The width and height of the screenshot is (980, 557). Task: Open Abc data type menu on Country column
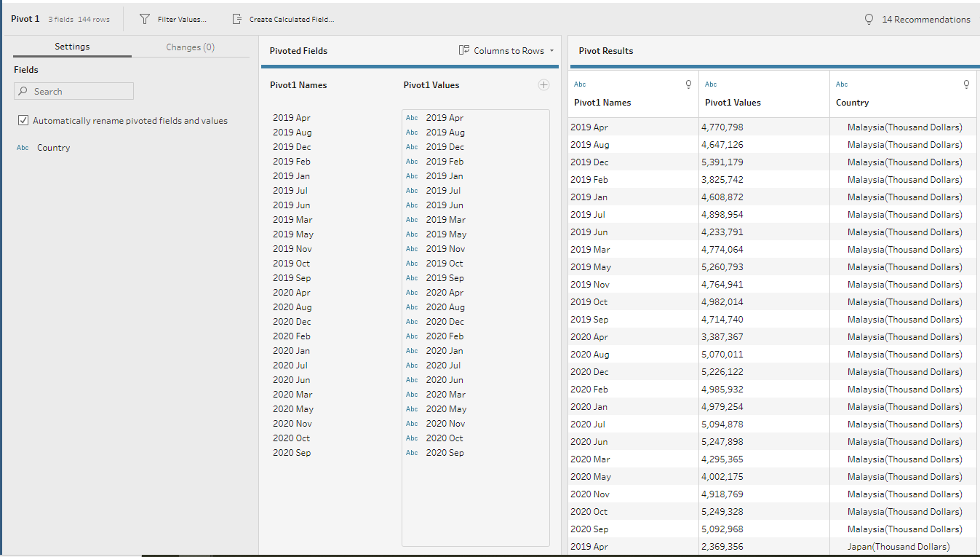(x=842, y=84)
